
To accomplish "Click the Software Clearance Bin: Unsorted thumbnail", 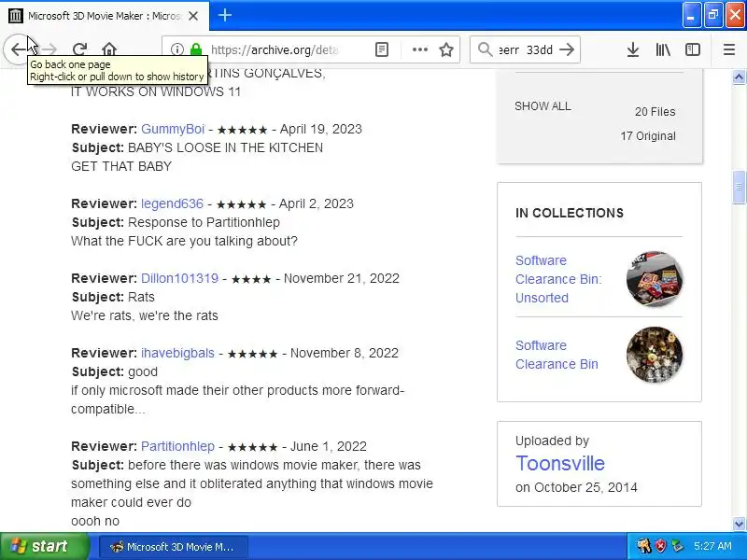I will click(655, 279).
